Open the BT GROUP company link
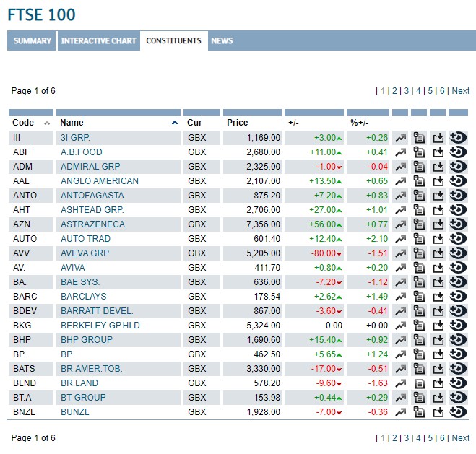Screen dimensions: 476x454 tap(83, 398)
